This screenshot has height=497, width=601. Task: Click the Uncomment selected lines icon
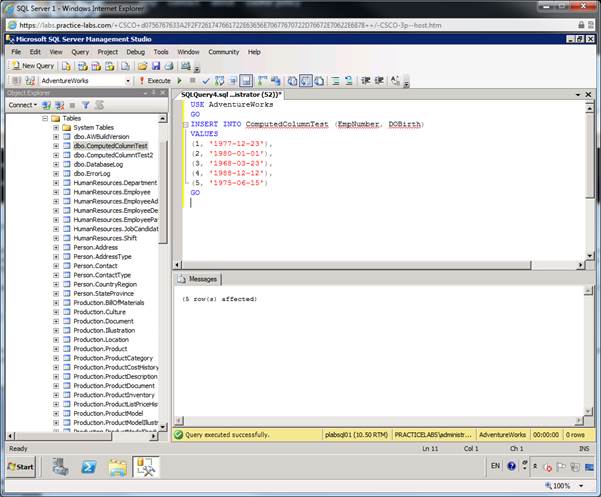[x=348, y=81]
